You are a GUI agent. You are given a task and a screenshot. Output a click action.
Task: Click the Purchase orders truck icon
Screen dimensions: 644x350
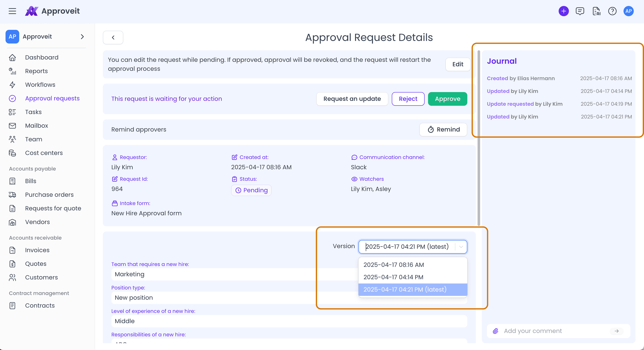click(12, 195)
